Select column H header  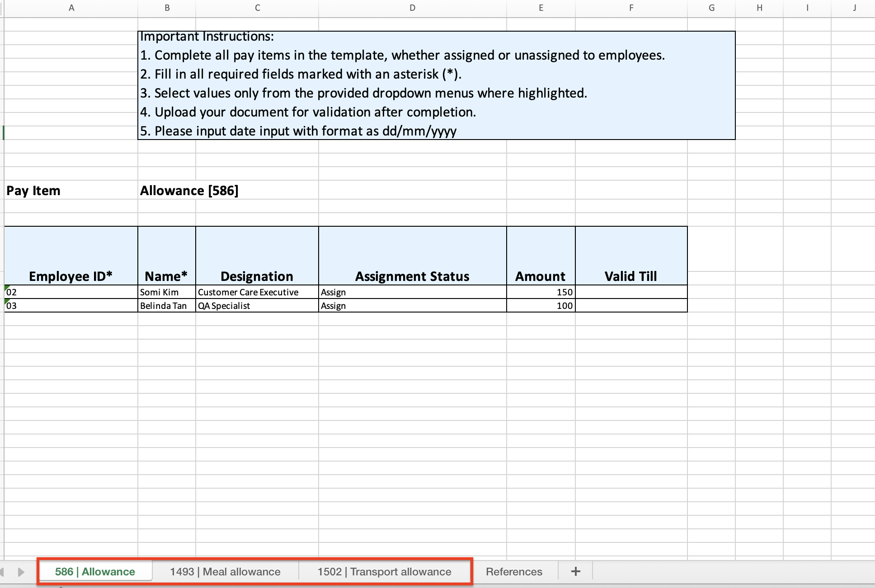(x=759, y=8)
